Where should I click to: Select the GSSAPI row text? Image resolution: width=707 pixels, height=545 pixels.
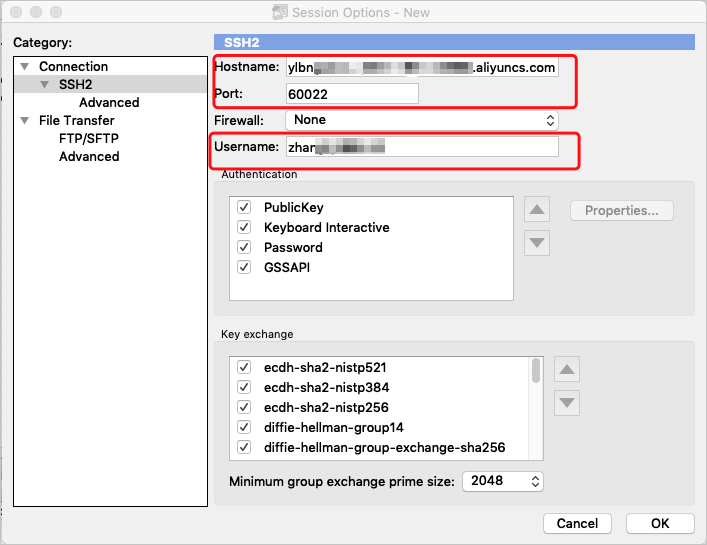pyautogui.click(x=287, y=267)
